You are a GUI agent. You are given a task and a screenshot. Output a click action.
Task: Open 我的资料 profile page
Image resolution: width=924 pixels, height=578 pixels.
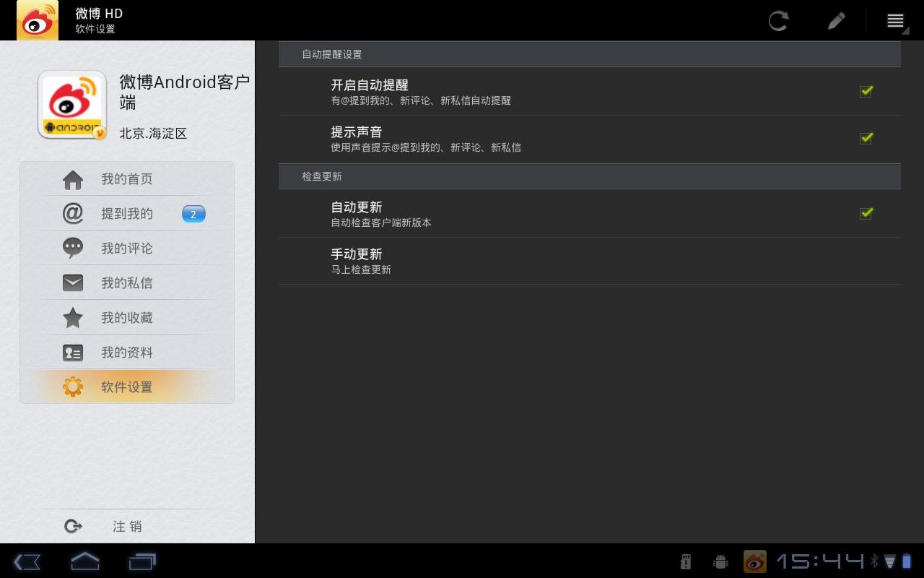(x=127, y=353)
